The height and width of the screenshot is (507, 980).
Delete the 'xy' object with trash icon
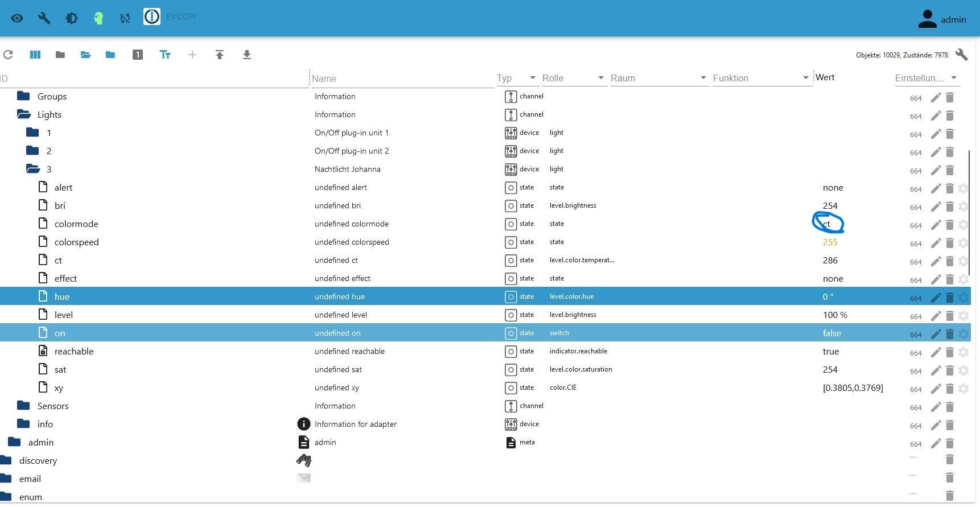[950, 389]
